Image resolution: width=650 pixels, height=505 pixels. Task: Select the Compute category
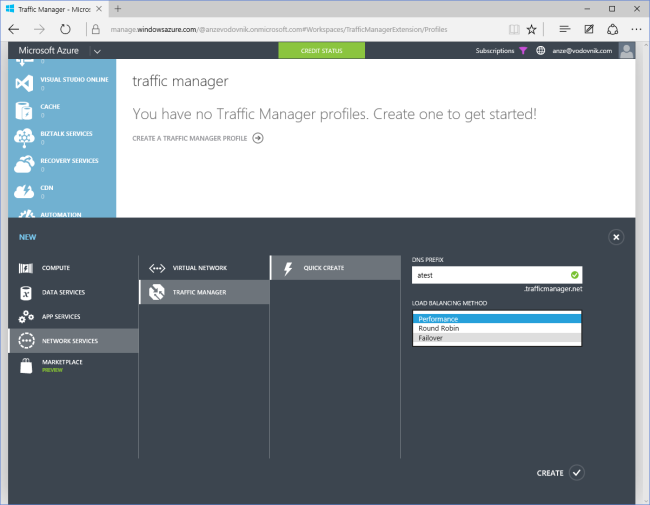pyautogui.click(x=73, y=268)
